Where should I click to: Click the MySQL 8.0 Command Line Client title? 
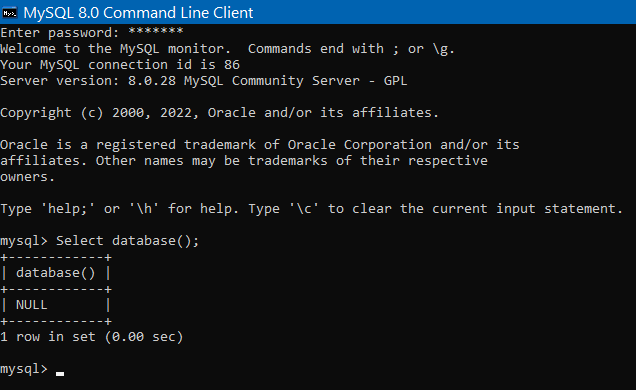(138, 13)
